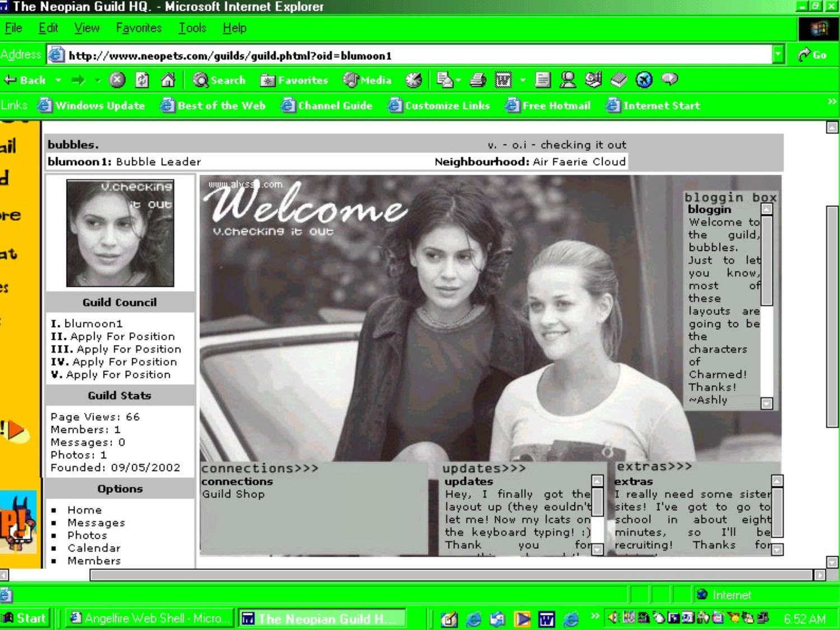Open the Favorites menu in the menu bar

click(138, 28)
